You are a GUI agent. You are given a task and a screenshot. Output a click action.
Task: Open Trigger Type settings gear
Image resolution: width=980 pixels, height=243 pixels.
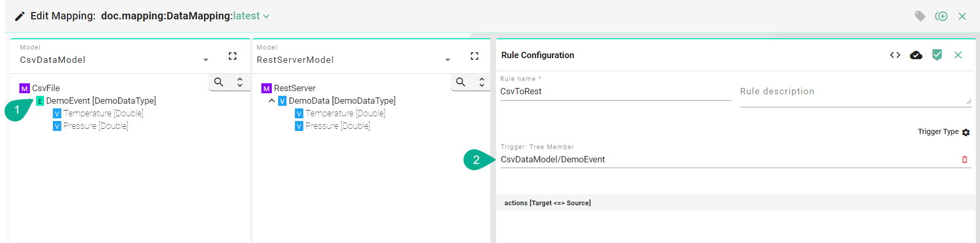[x=966, y=132]
